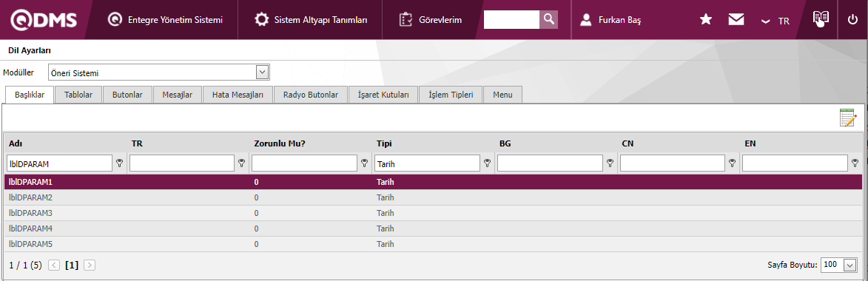Click filter icon beside Adı field

pos(119,163)
